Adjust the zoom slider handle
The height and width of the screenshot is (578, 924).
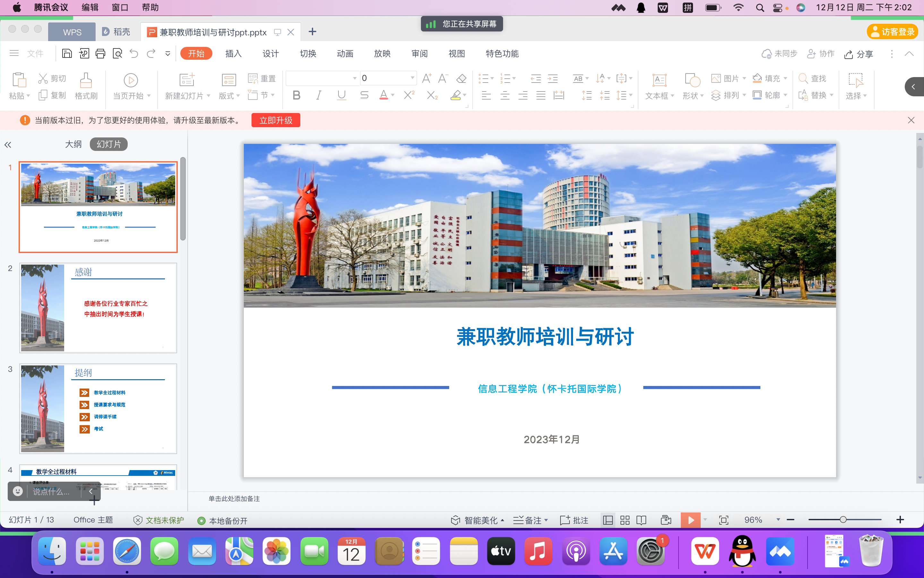coord(843,520)
